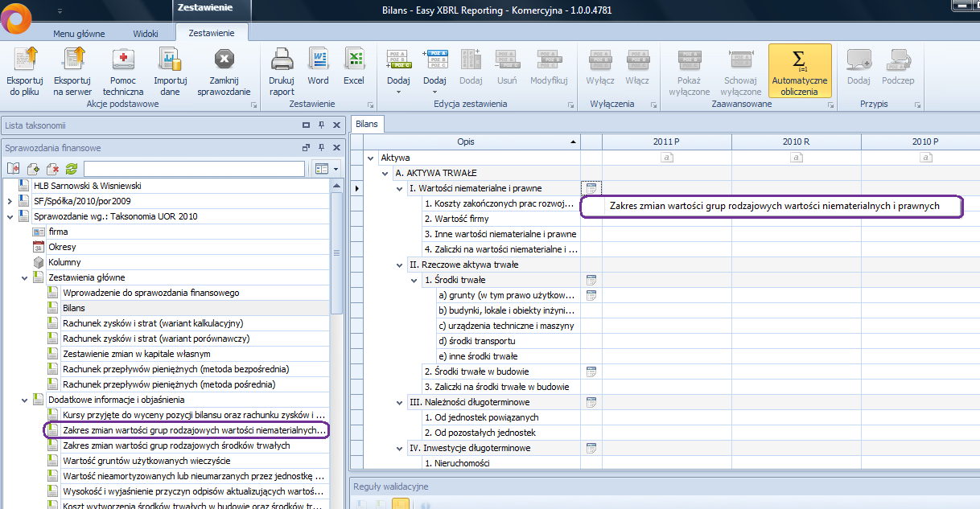
Task: Collapse the III. Należności długoterminowe row
Action: point(400,402)
